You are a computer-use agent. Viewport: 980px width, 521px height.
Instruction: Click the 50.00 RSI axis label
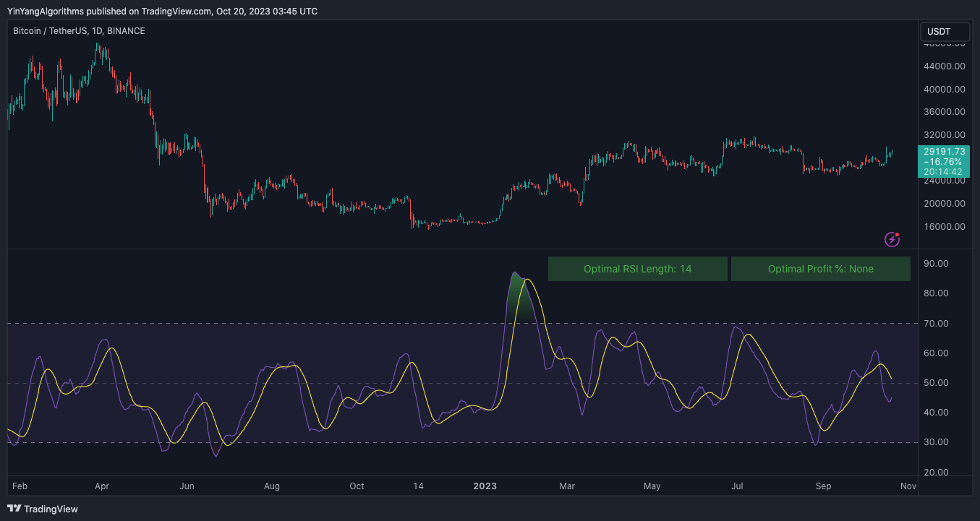coord(937,383)
